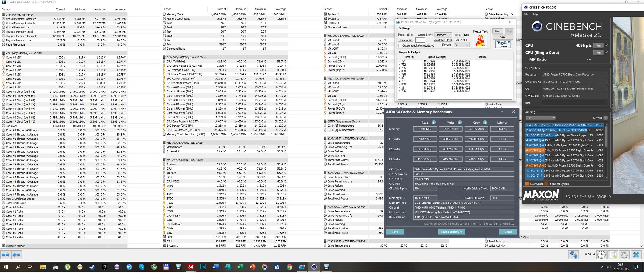Toggle the CPU test checkmark in Cinebench
The image size is (644, 275).
click(606, 45)
